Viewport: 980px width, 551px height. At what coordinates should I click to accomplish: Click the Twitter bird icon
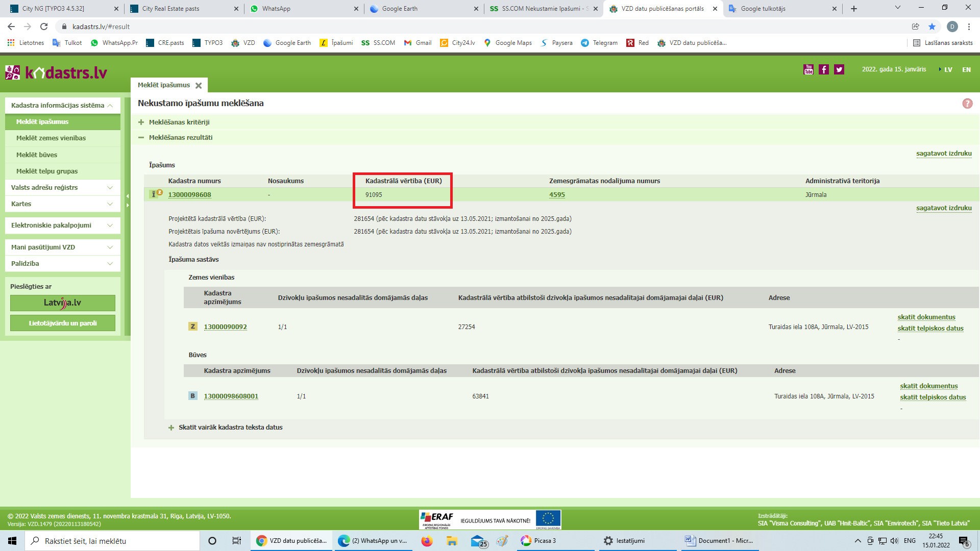(x=839, y=69)
